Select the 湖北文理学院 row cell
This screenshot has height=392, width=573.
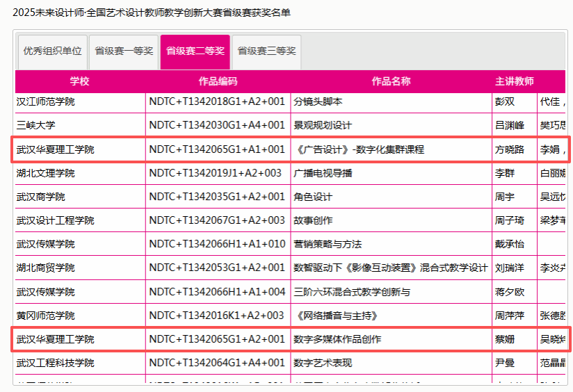pyautogui.click(x=46, y=173)
